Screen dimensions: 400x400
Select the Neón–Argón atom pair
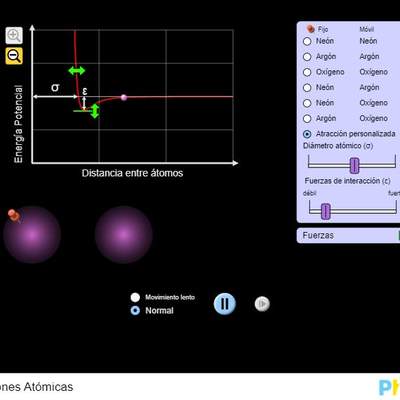coord(307,88)
